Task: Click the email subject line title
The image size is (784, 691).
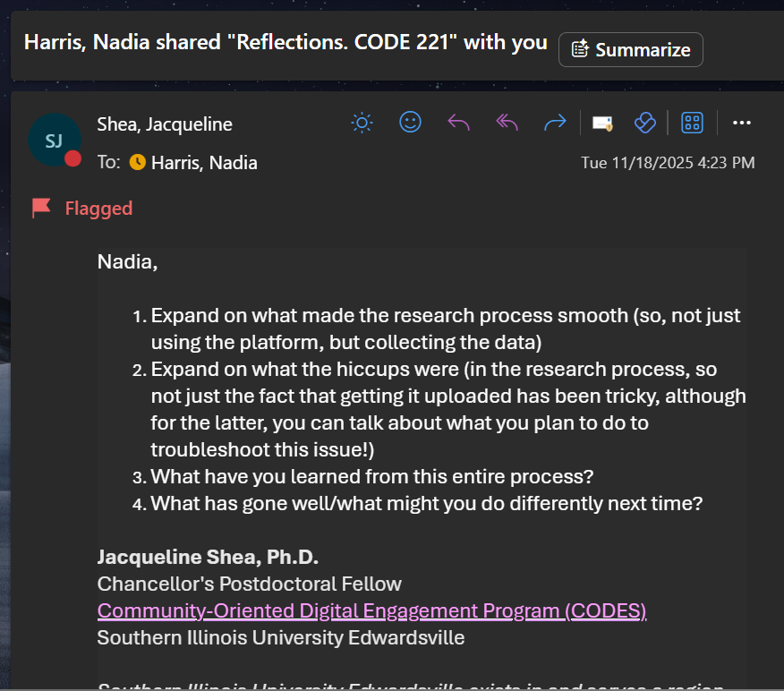Action: [x=285, y=43]
